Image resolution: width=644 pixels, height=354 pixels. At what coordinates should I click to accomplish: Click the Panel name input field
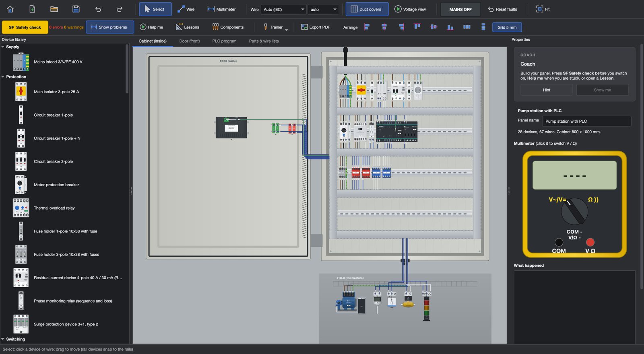point(586,121)
